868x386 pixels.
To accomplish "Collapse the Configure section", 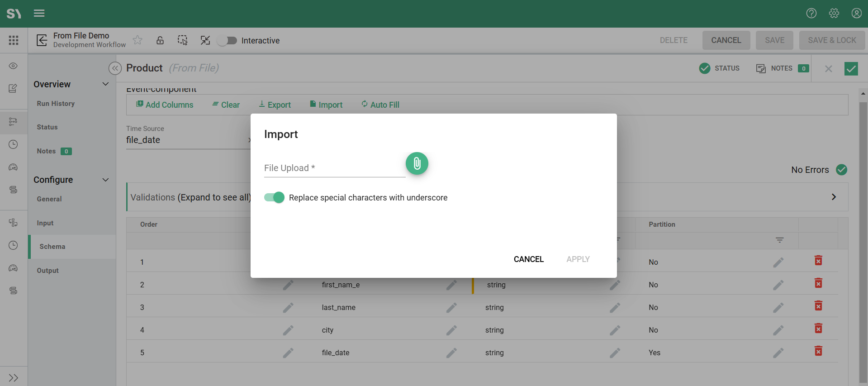I will [105, 180].
